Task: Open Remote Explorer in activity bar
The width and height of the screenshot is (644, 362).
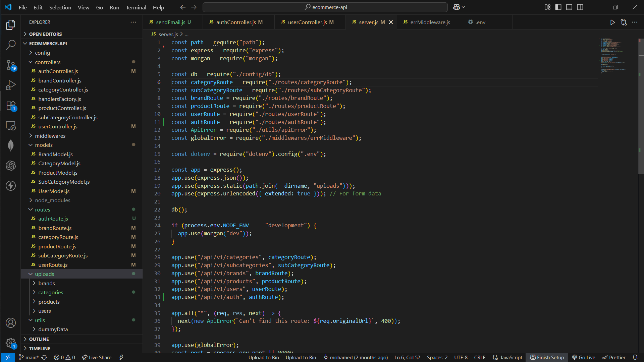Action: 11,126
